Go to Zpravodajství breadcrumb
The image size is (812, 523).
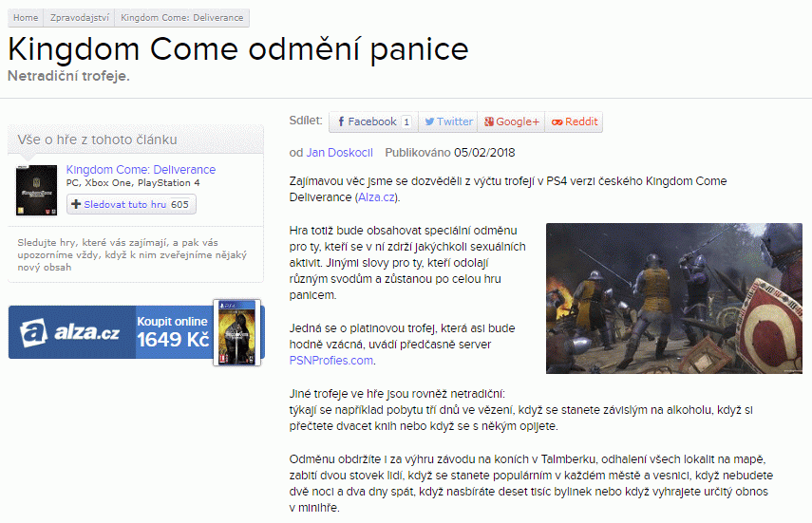[x=79, y=18]
